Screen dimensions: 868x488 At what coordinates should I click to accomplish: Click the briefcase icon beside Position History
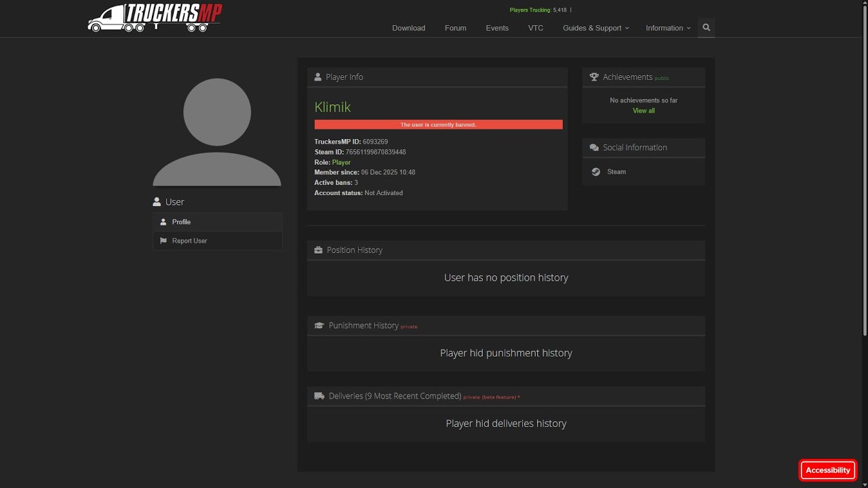[x=319, y=250]
